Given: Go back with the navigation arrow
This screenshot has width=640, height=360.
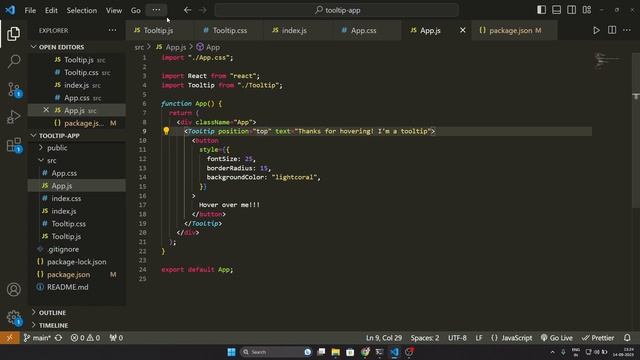Looking at the screenshot, I should (x=187, y=10).
